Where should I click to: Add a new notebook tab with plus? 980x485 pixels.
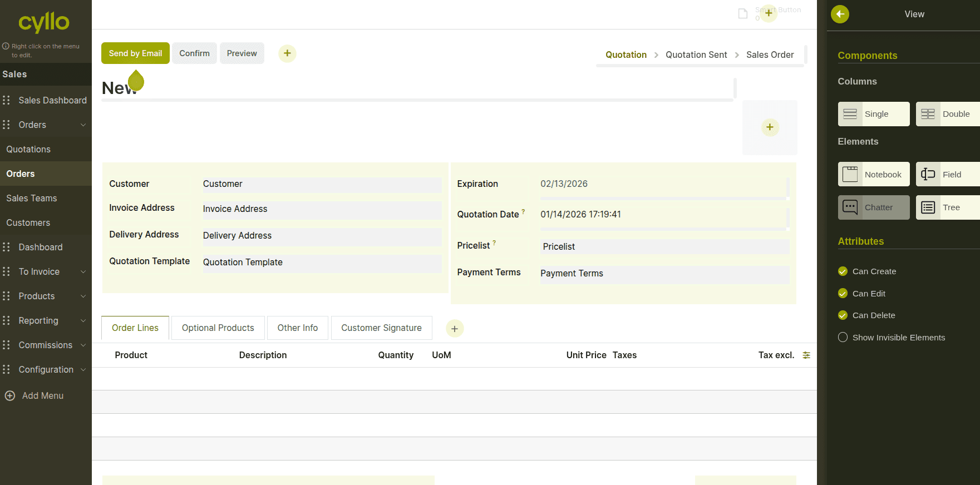click(455, 329)
